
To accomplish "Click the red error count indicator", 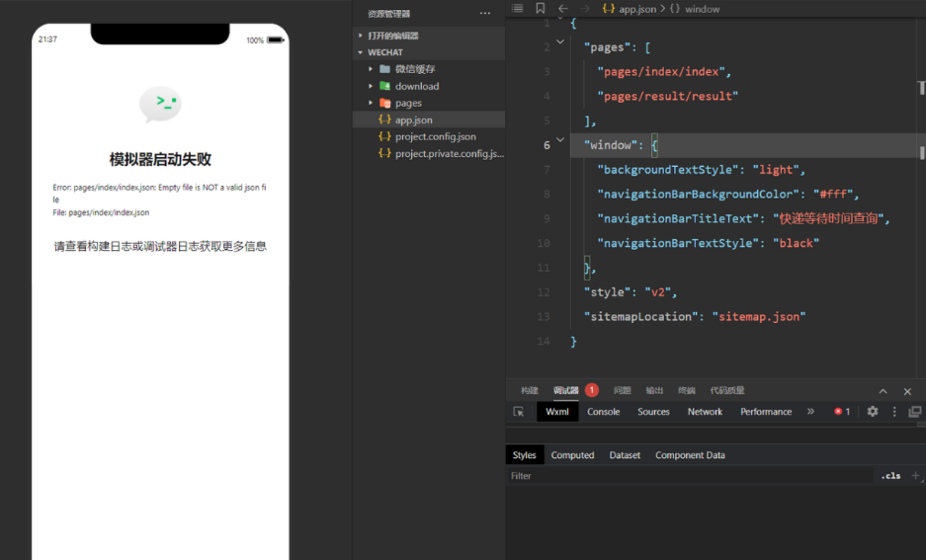I will [x=842, y=412].
